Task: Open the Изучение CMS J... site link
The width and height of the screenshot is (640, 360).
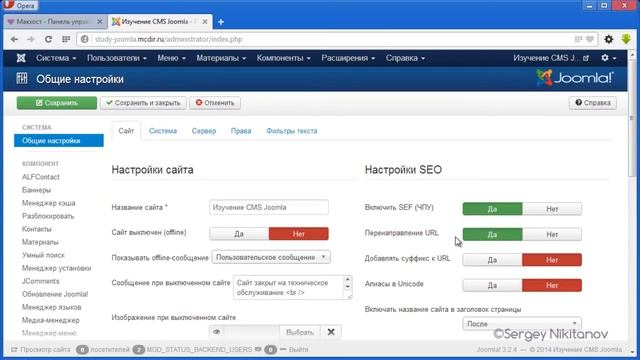Action: (x=551, y=58)
